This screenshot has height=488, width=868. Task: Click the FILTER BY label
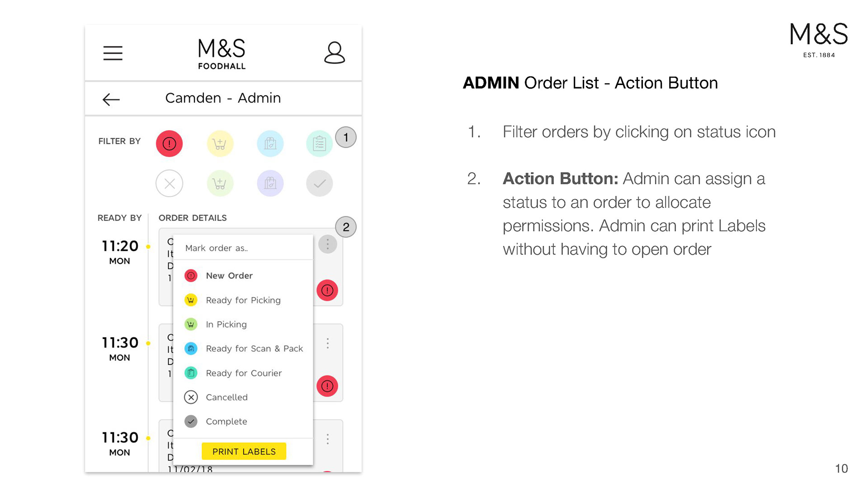[119, 141]
